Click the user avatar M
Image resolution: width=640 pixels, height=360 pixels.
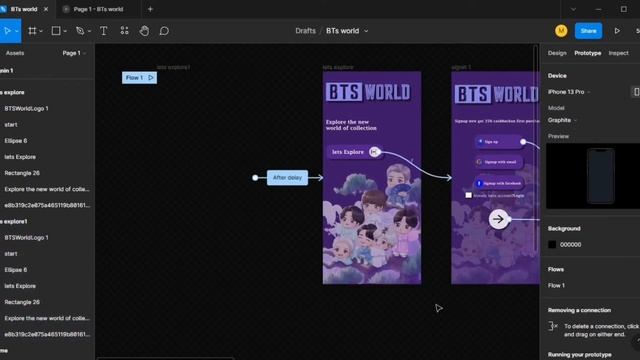click(561, 31)
